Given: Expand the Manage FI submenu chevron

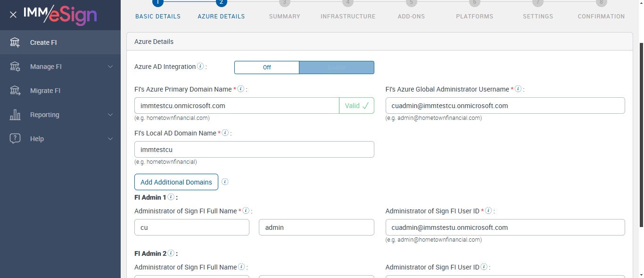Looking at the screenshot, I should [110, 67].
